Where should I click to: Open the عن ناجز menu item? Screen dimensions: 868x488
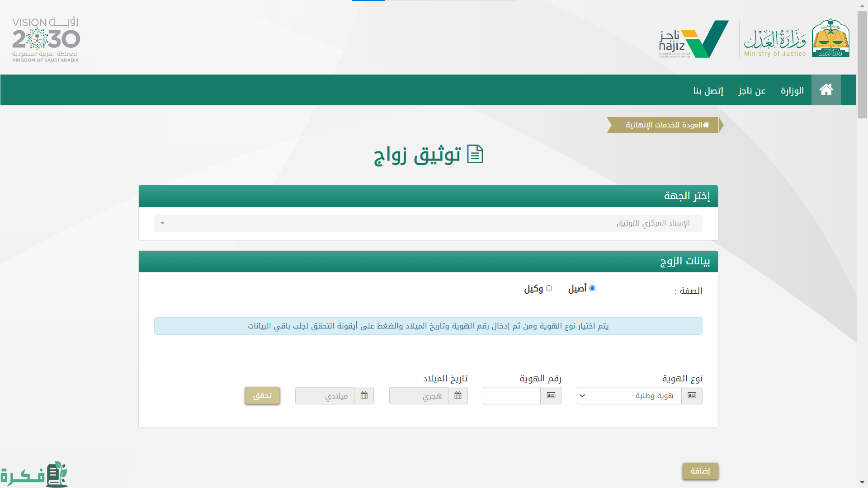[x=752, y=91]
